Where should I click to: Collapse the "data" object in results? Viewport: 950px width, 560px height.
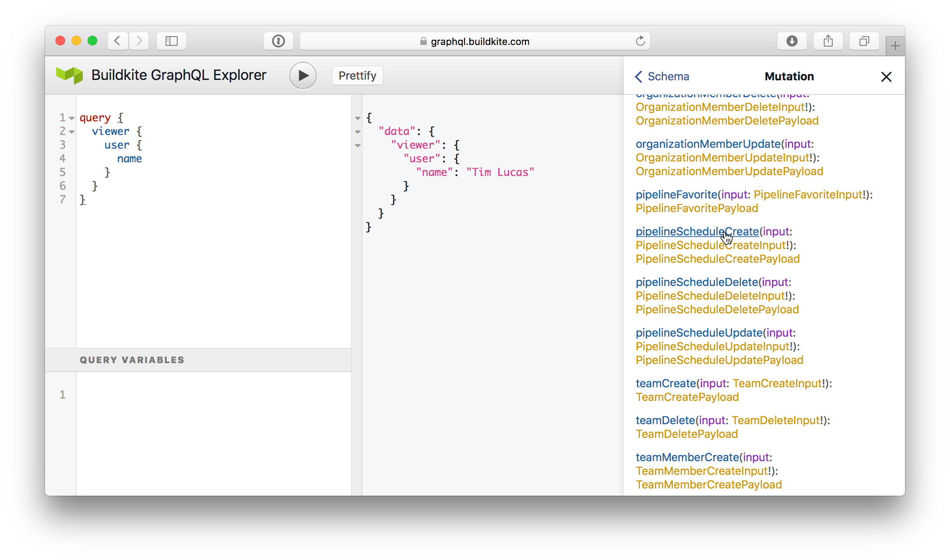(358, 132)
